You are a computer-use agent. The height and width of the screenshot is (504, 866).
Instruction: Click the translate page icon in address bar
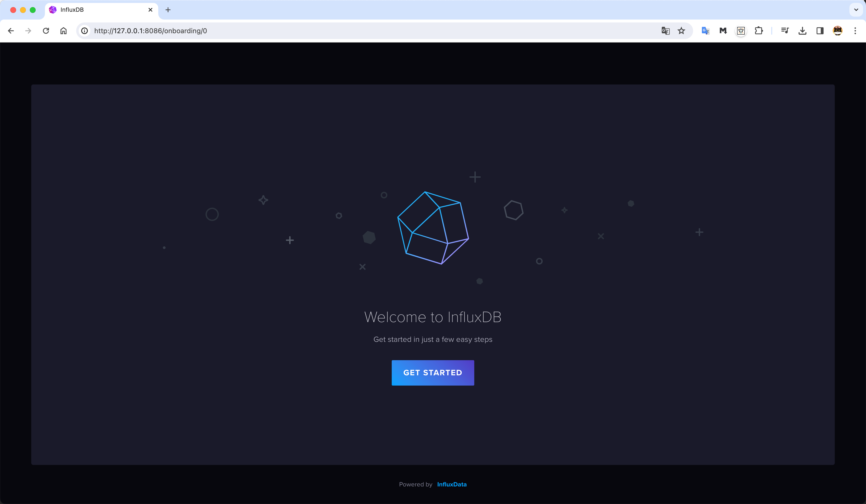coord(665,31)
